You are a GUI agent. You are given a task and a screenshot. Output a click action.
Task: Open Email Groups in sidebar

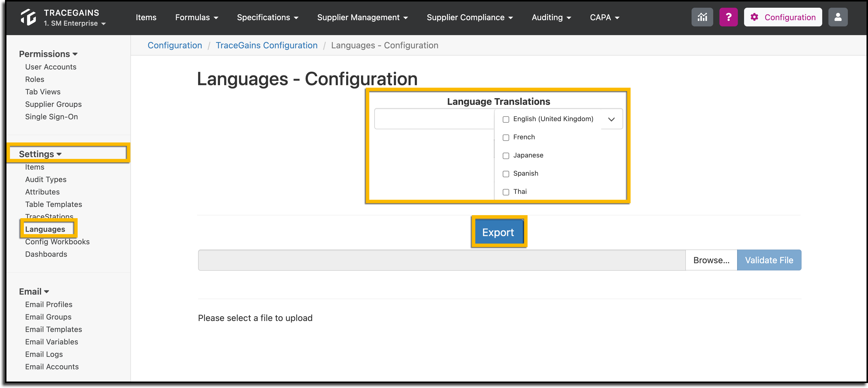48,317
